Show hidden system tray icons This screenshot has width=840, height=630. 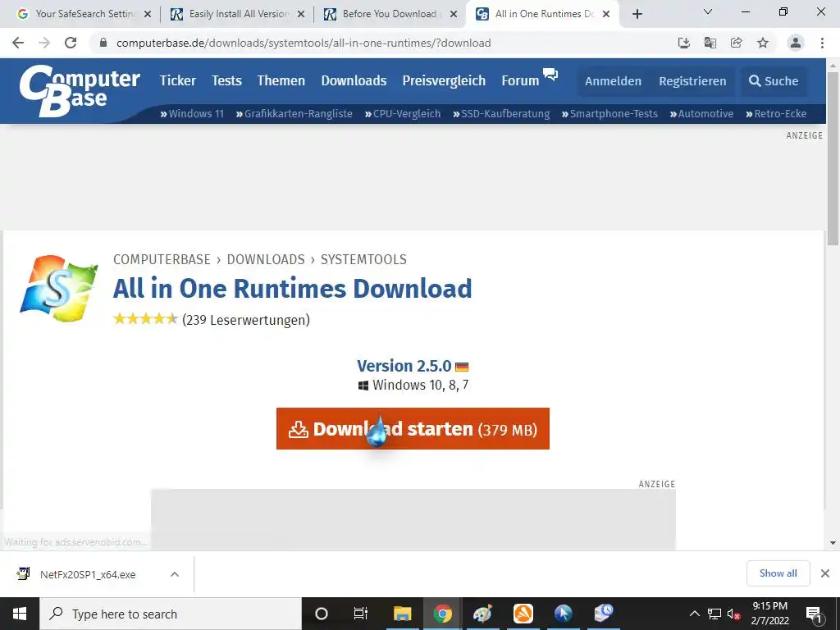694,614
